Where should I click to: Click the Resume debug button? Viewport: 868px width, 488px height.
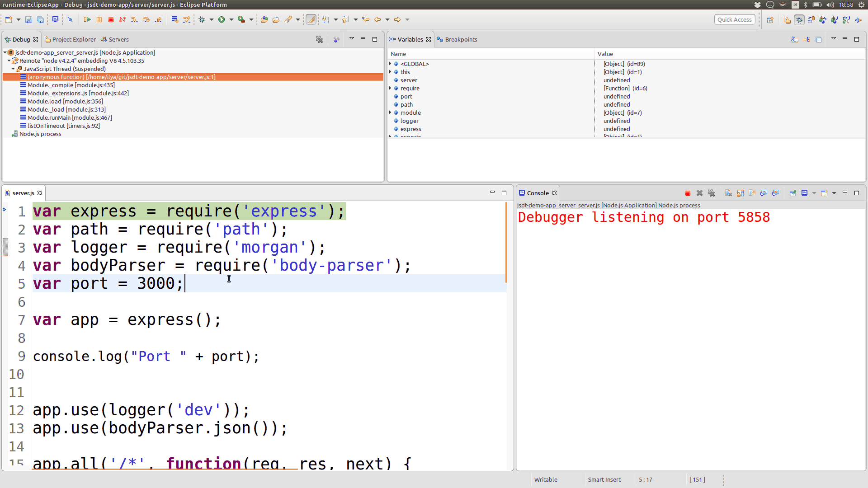click(87, 19)
